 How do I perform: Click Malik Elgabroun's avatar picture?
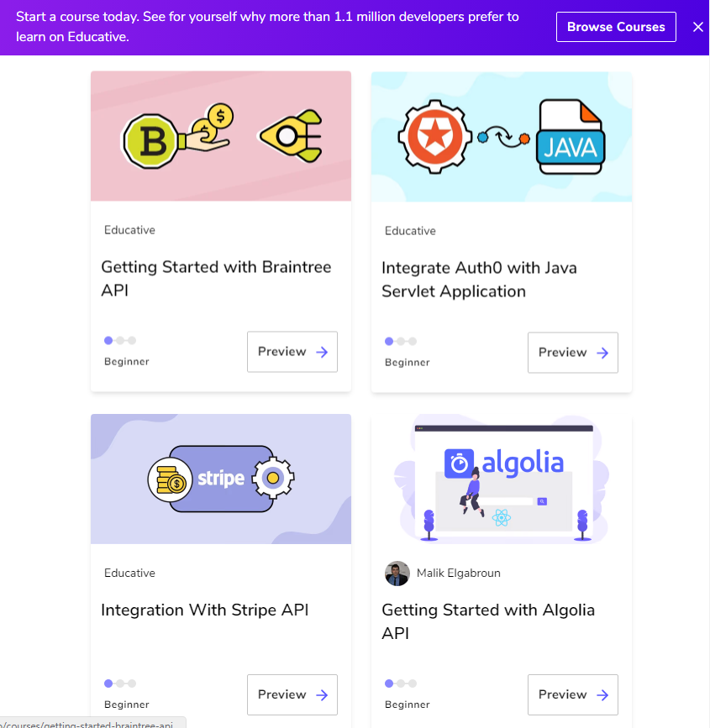[397, 573]
